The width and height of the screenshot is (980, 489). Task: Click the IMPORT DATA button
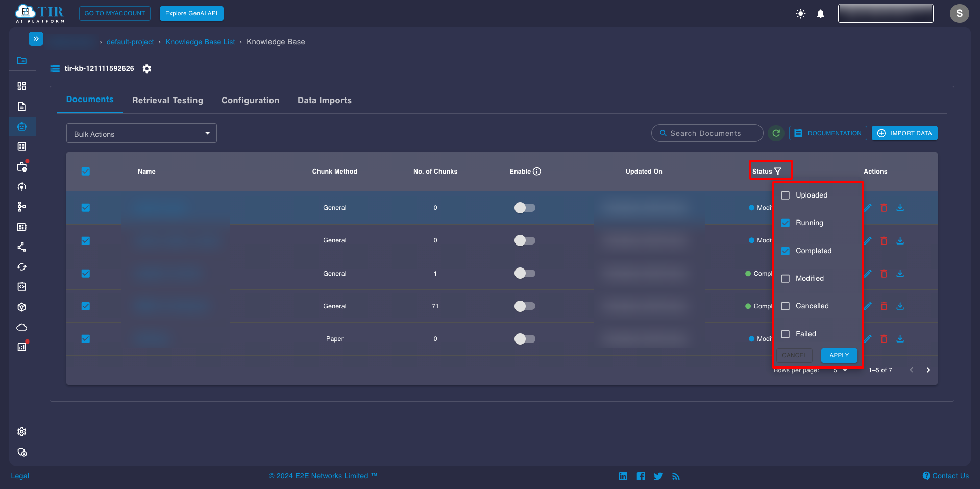(904, 133)
